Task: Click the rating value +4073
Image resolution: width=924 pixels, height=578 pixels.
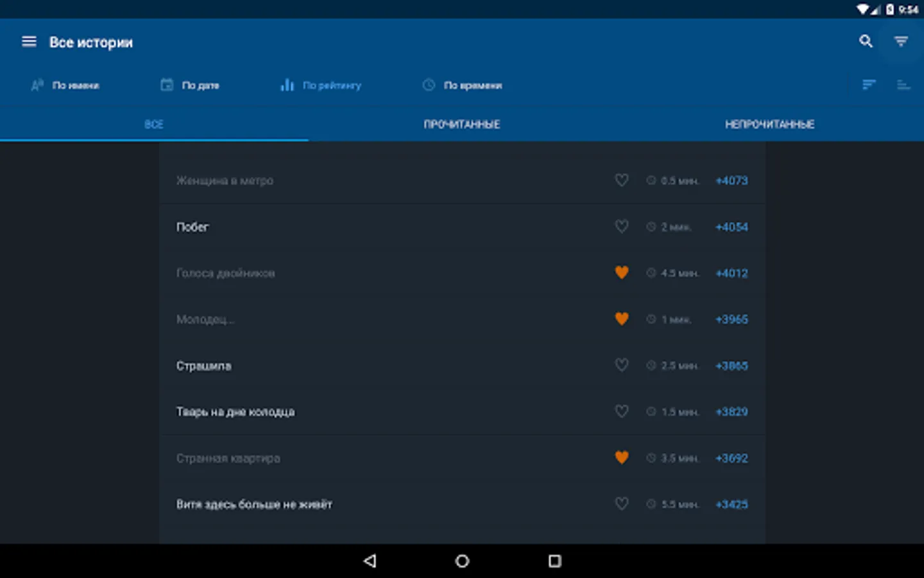Action: point(732,181)
